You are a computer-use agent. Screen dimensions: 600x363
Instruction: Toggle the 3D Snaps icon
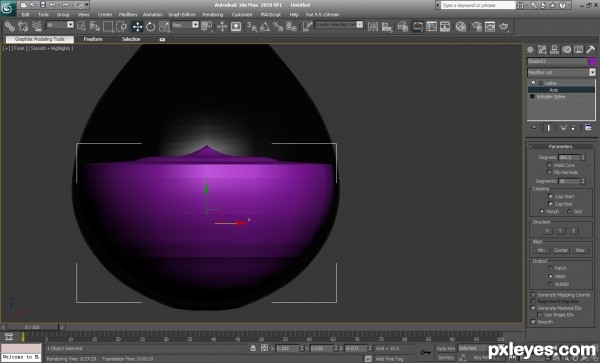pyautogui.click(x=251, y=26)
